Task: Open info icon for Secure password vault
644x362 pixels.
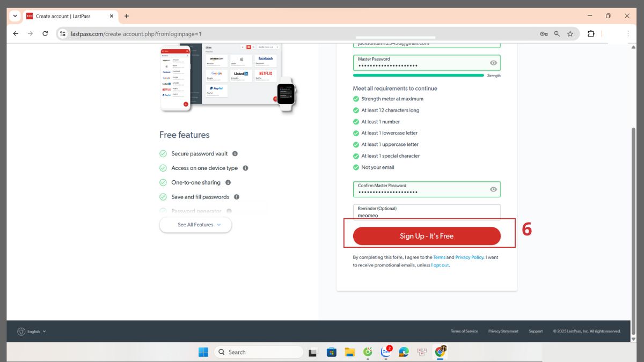Action: pos(235,153)
